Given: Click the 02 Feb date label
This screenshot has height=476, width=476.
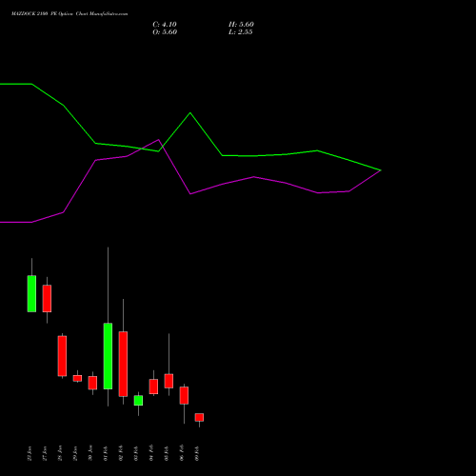Looking at the screenshot, I should click(121, 453).
